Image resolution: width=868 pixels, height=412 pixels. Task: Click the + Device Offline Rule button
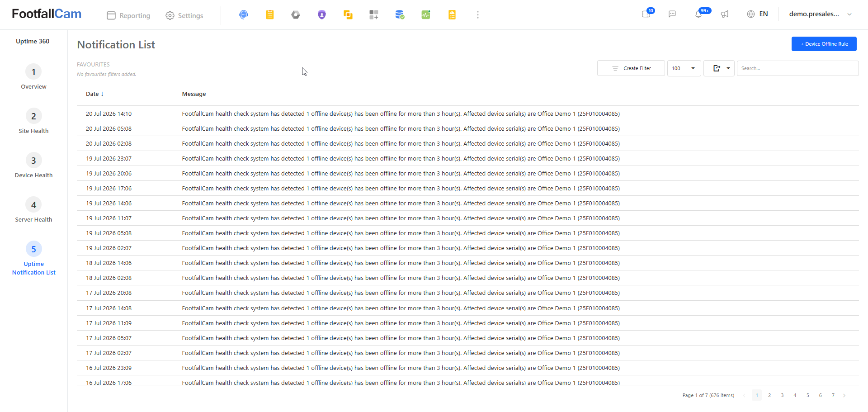[x=824, y=44]
